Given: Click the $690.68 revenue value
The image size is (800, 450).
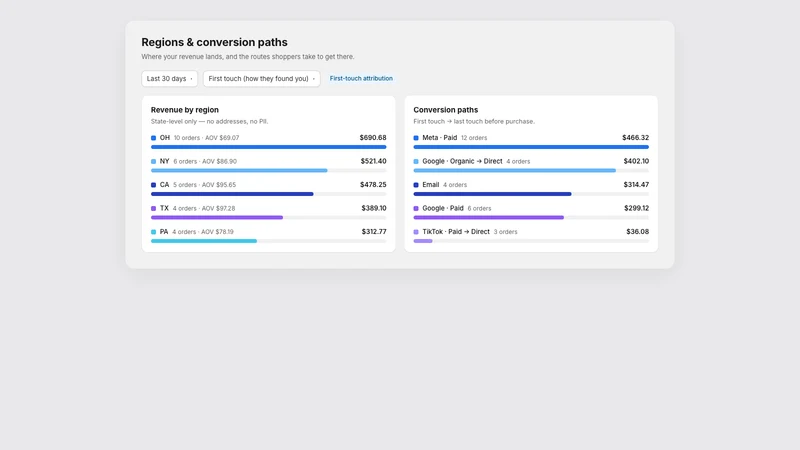Looking at the screenshot, I should pyautogui.click(x=373, y=138).
